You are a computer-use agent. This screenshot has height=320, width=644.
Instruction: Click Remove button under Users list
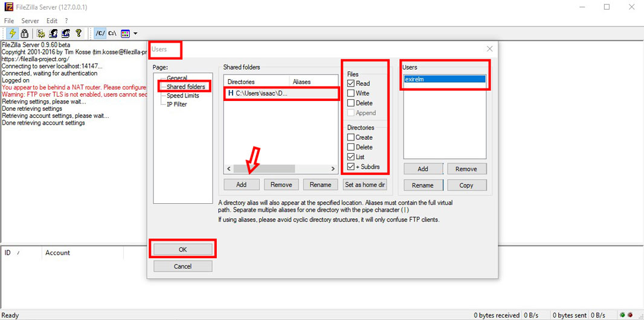click(x=466, y=169)
